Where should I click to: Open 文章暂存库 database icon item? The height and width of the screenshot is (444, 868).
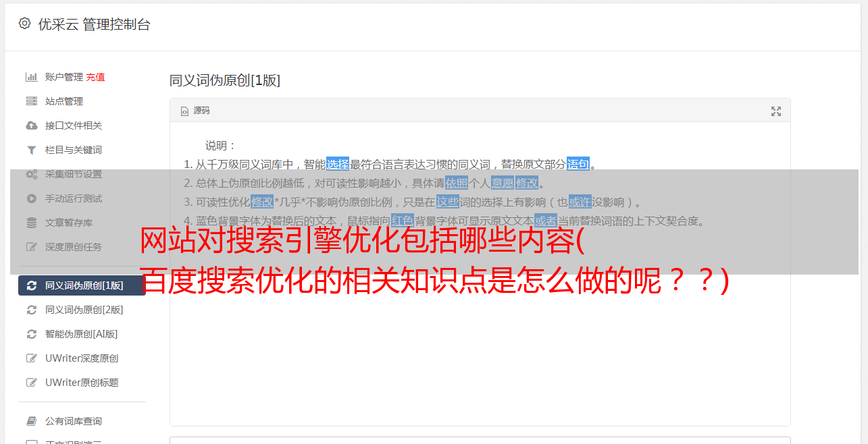tap(69, 223)
